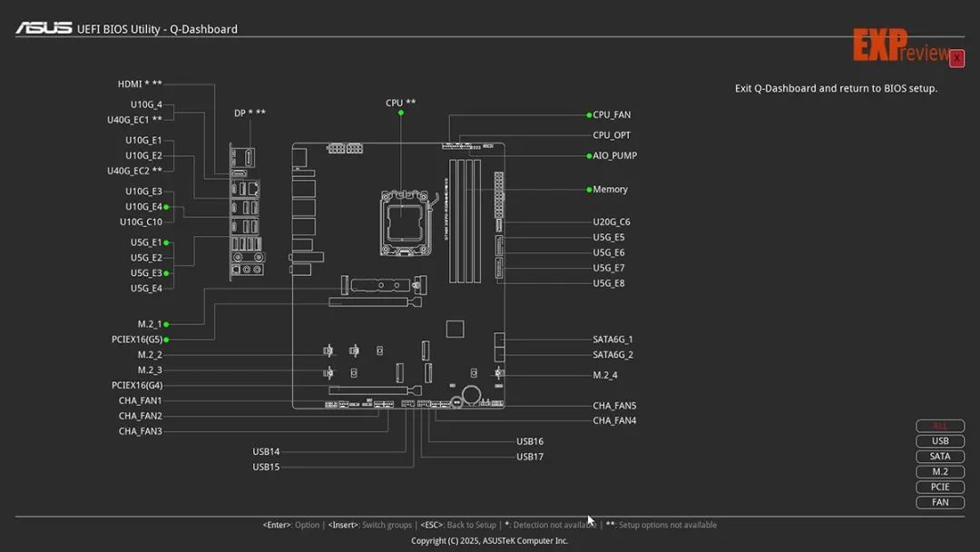Image resolution: width=980 pixels, height=552 pixels.
Task: Select U10G_E1 port label
Action: (143, 140)
